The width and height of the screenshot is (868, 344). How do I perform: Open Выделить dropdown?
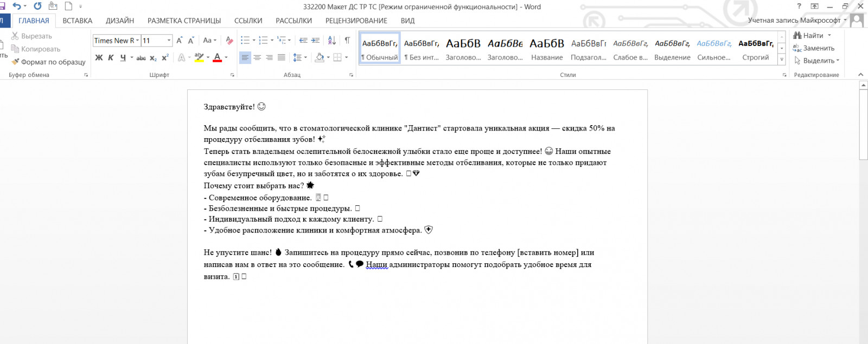pyautogui.click(x=816, y=61)
